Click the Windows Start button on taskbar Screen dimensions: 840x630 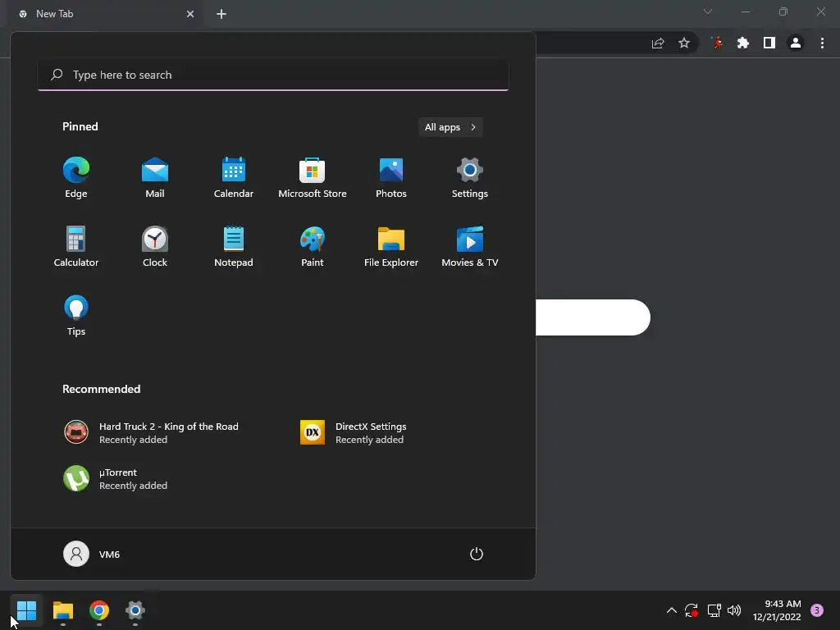[26, 610]
